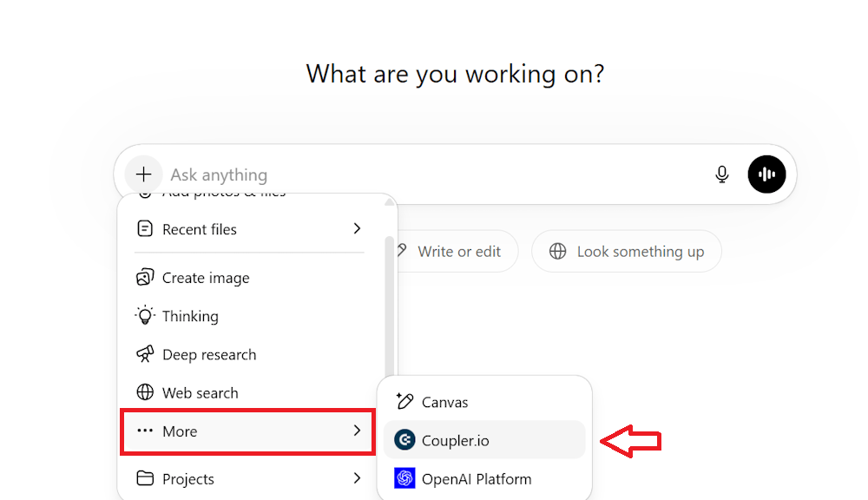
Task: Click the Coupler.io logo icon
Action: point(404,440)
